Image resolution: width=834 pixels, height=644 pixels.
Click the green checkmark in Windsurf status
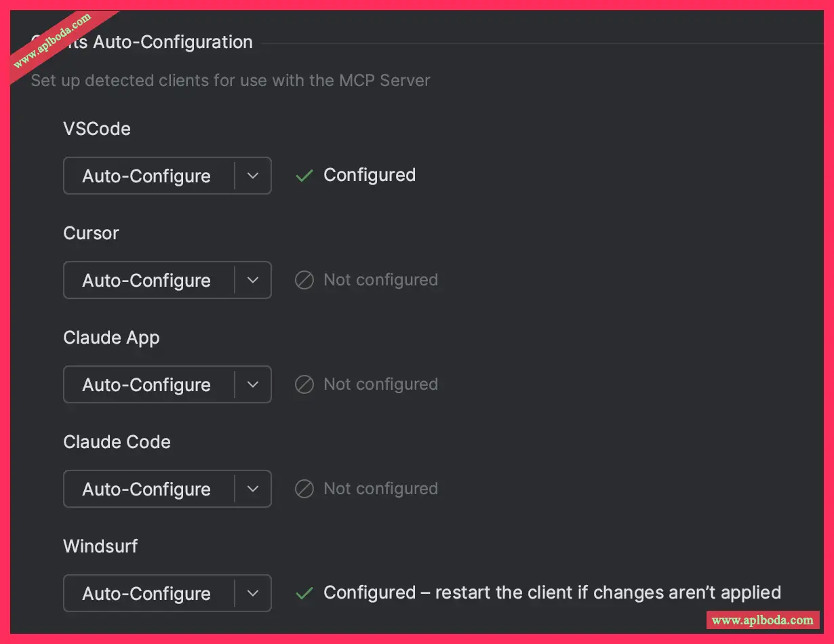tap(304, 593)
